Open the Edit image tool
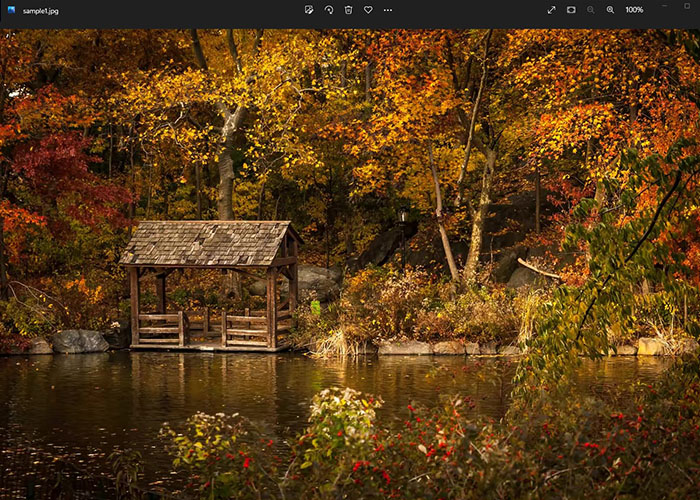The height and width of the screenshot is (500, 700). pos(308,10)
